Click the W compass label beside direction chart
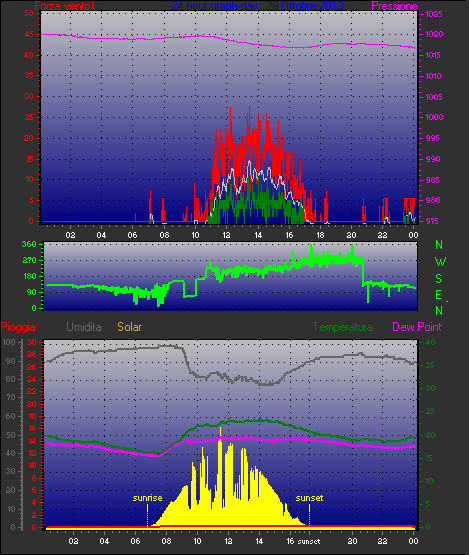This screenshot has width=469, height=555. pyautogui.click(x=440, y=262)
